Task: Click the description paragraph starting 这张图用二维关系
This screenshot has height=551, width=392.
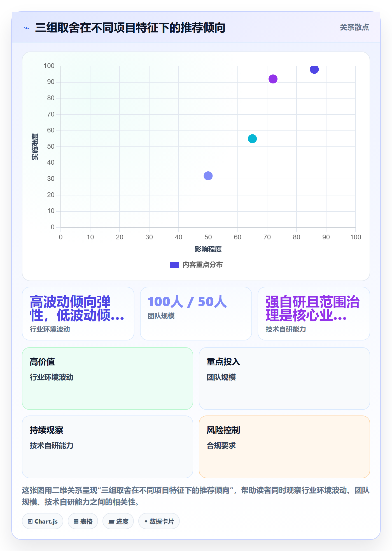Action: pos(196,496)
